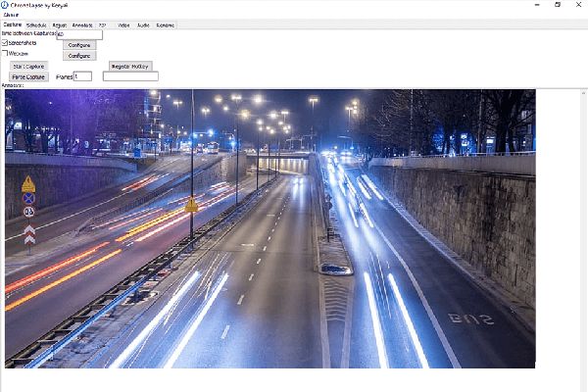Select the Capture tab
This screenshot has height=392, width=588.
(13, 24)
